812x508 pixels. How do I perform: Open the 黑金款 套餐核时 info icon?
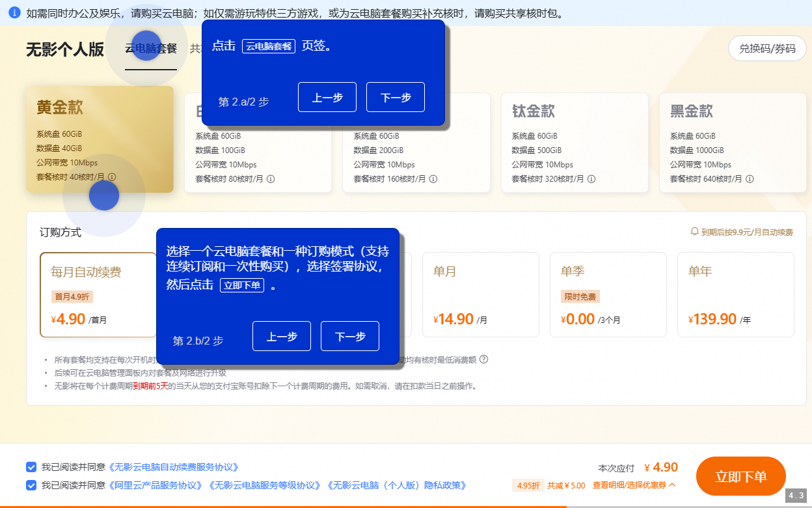click(749, 178)
